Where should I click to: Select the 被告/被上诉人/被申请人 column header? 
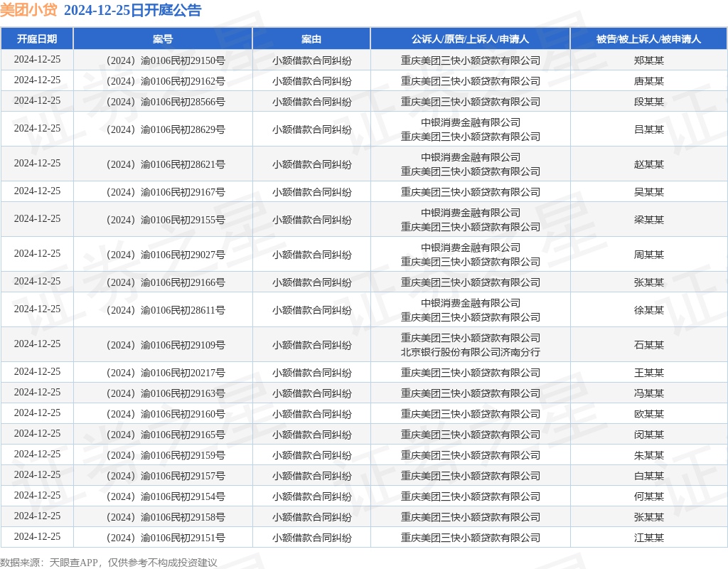[648, 39]
